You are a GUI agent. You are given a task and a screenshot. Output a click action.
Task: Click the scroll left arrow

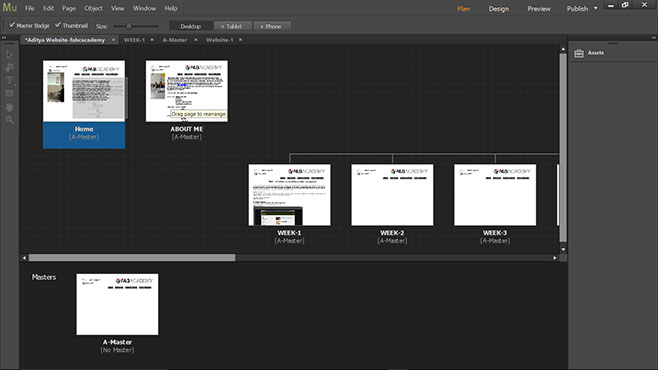coord(24,258)
